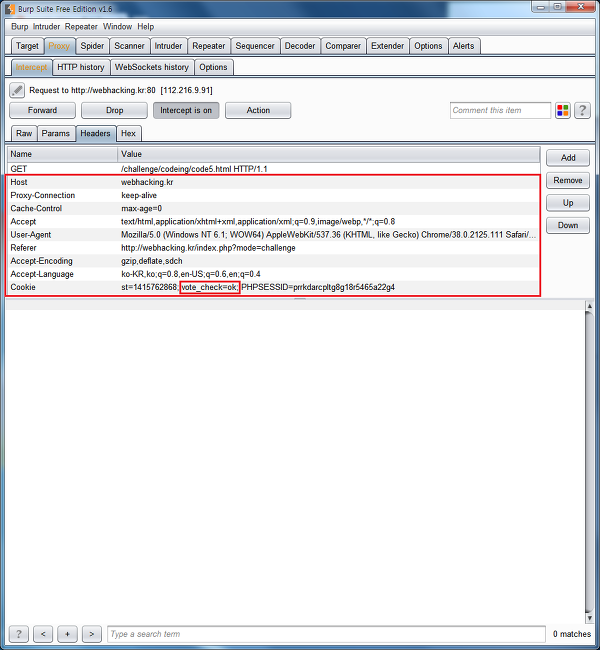Open the Window menu

(117, 27)
